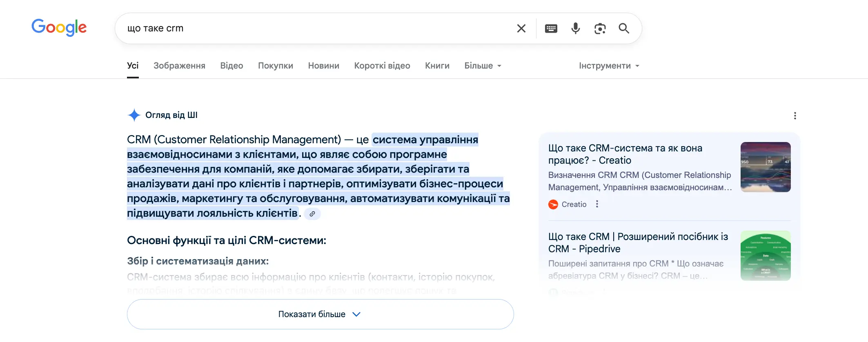Viewport: 868px width, 342px height.
Task: Open the 'Новини' tab
Action: pos(323,66)
